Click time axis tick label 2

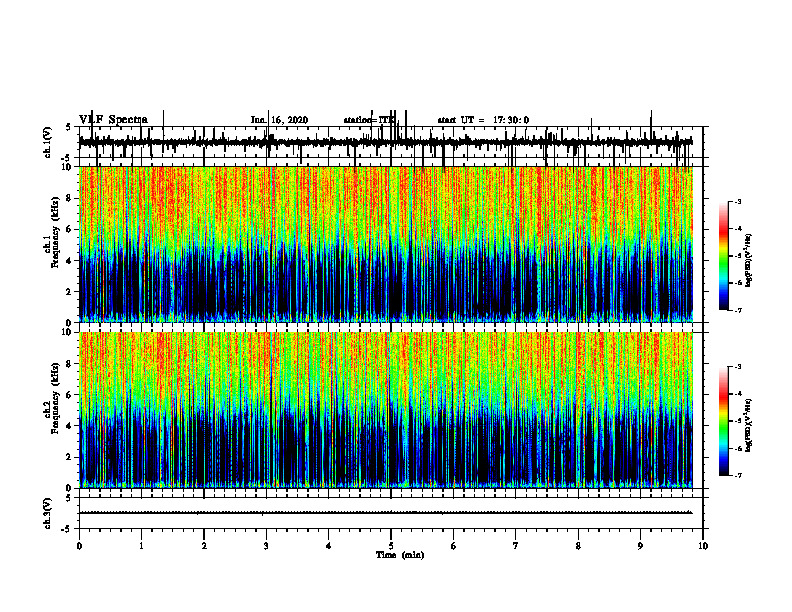click(x=204, y=546)
